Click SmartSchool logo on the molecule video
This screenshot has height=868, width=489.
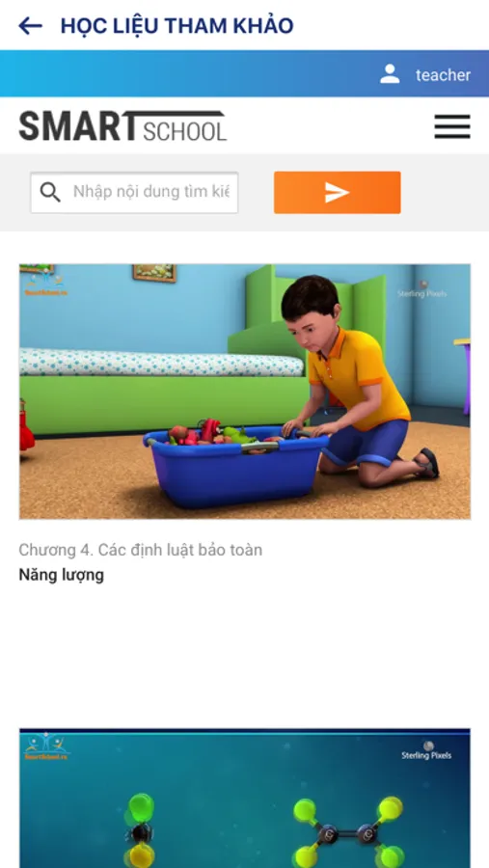click(47, 746)
